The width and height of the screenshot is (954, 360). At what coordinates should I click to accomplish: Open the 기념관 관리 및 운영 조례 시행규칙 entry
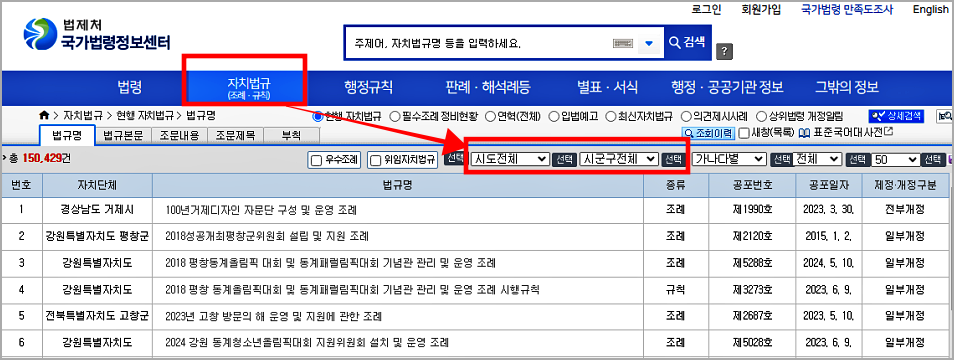352,289
